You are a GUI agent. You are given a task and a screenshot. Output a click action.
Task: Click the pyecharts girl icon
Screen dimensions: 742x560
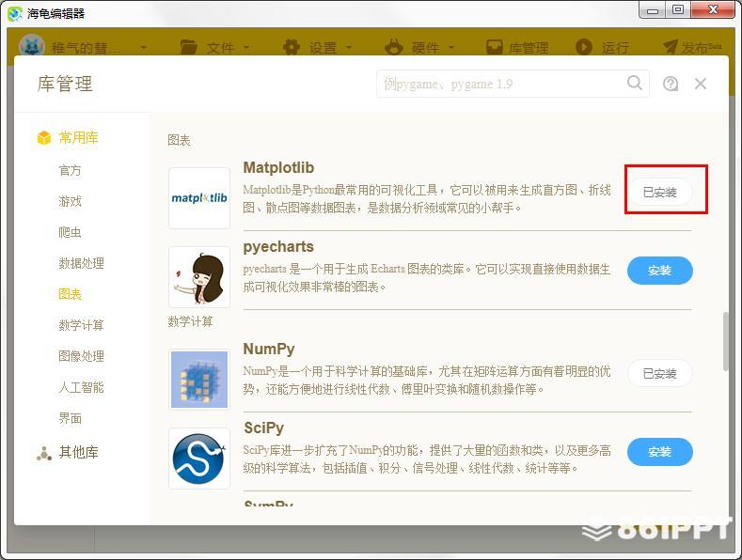[199, 277]
